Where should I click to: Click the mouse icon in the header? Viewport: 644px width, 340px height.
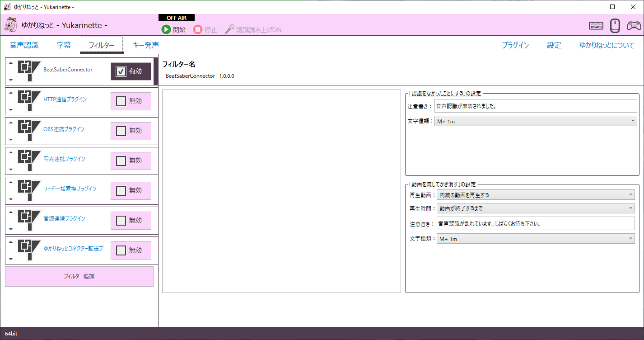point(615,26)
